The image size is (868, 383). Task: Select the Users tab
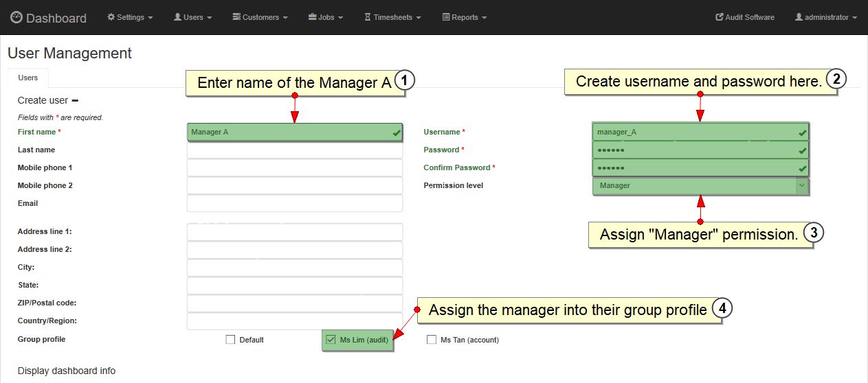pyautogui.click(x=28, y=78)
